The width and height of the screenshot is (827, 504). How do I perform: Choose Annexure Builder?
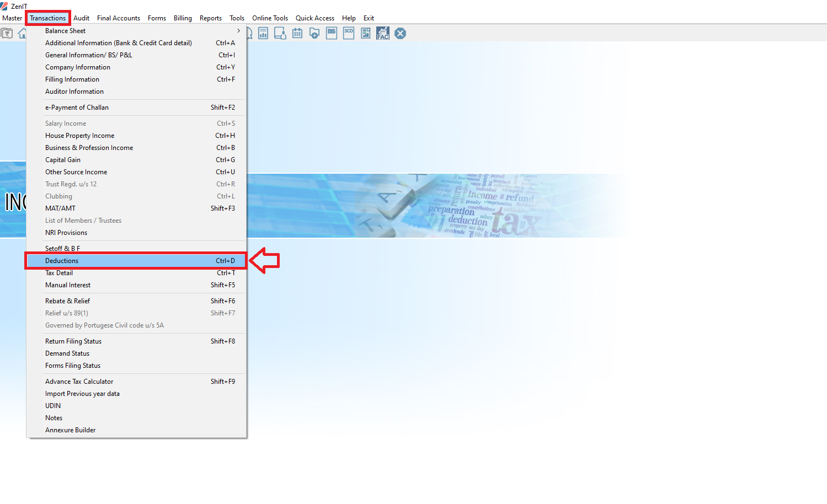(x=136, y=430)
